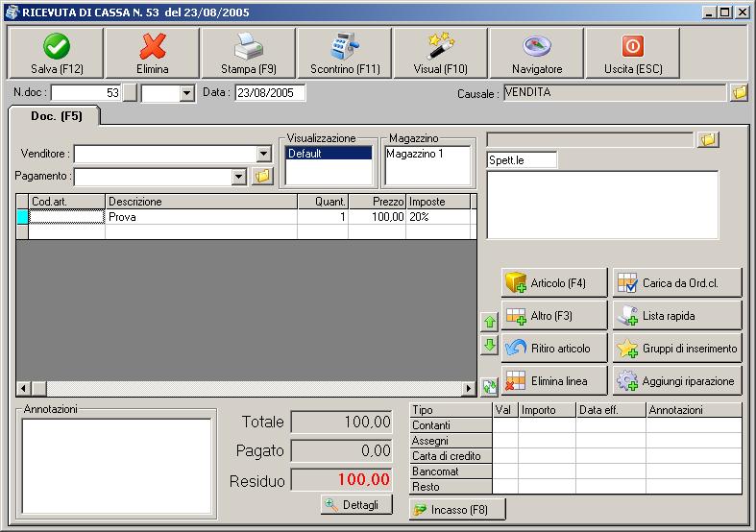Print using Stampa (F9)
Image resolution: width=756 pixels, height=532 pixels.
pyautogui.click(x=248, y=53)
